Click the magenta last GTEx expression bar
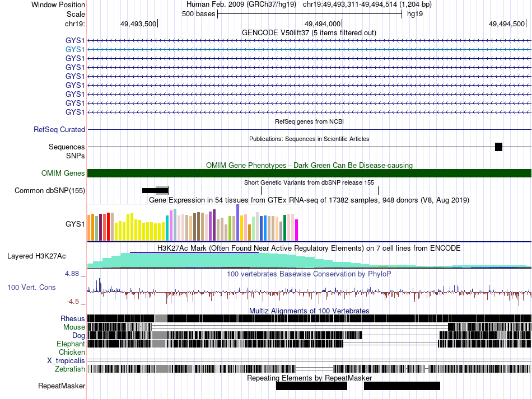 (x=297, y=230)
